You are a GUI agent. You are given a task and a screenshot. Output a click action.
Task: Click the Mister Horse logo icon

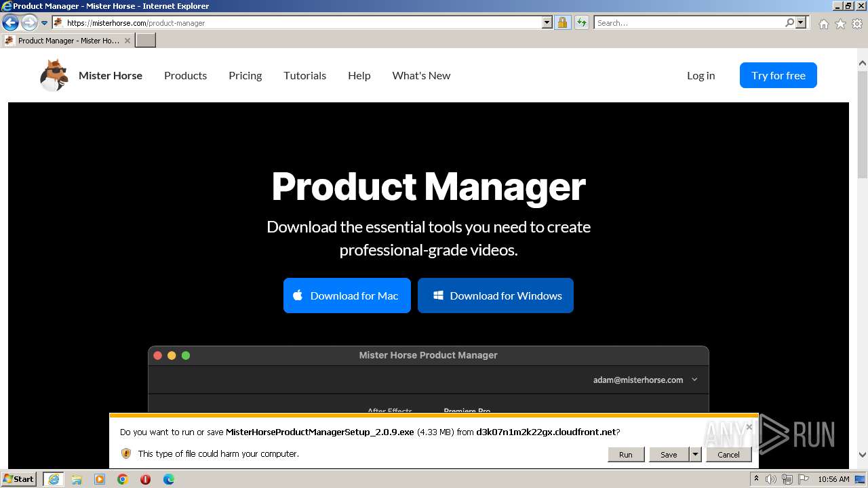click(x=54, y=75)
